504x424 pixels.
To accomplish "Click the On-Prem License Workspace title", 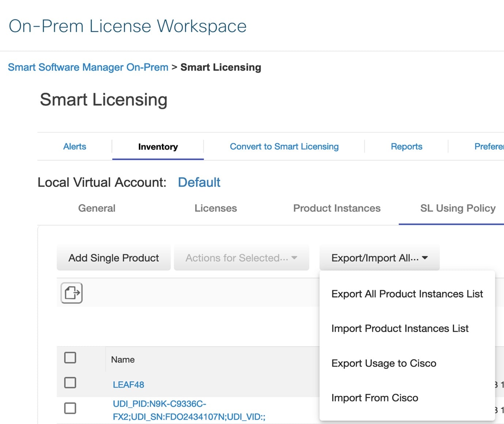I will pos(128,26).
